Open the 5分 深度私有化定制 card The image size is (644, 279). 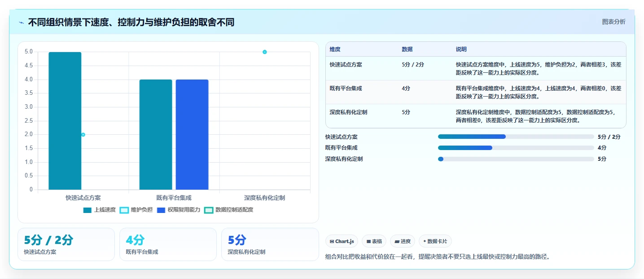270,244
